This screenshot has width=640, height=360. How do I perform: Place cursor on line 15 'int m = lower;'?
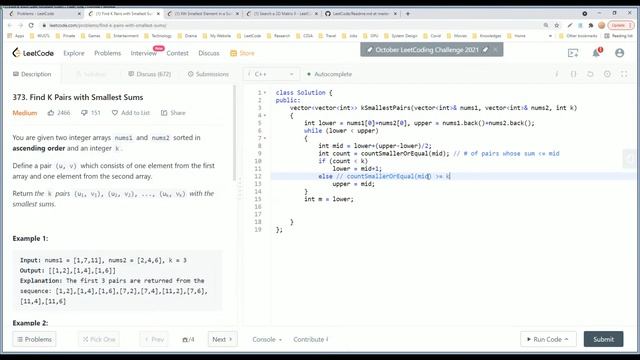pyautogui.click(x=329, y=199)
